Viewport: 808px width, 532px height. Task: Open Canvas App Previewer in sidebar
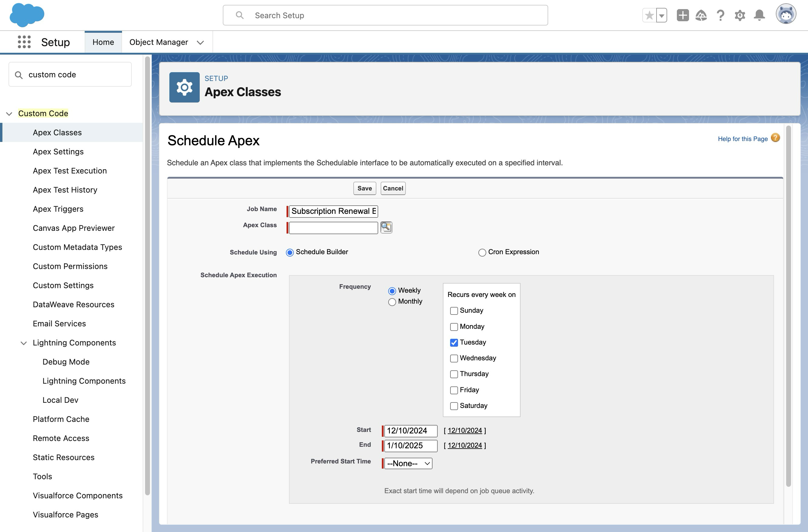(74, 228)
